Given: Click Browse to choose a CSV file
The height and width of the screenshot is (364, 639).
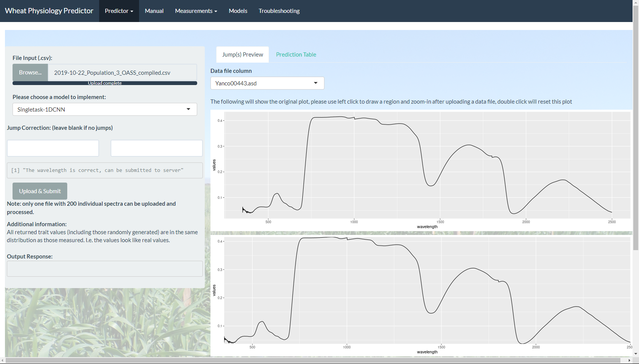Looking at the screenshot, I should click(x=30, y=72).
